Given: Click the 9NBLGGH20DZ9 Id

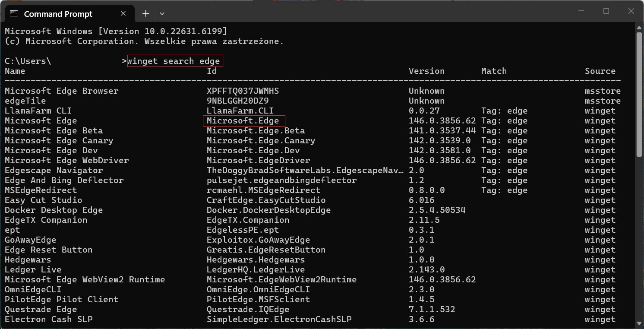Looking at the screenshot, I should (237, 101).
